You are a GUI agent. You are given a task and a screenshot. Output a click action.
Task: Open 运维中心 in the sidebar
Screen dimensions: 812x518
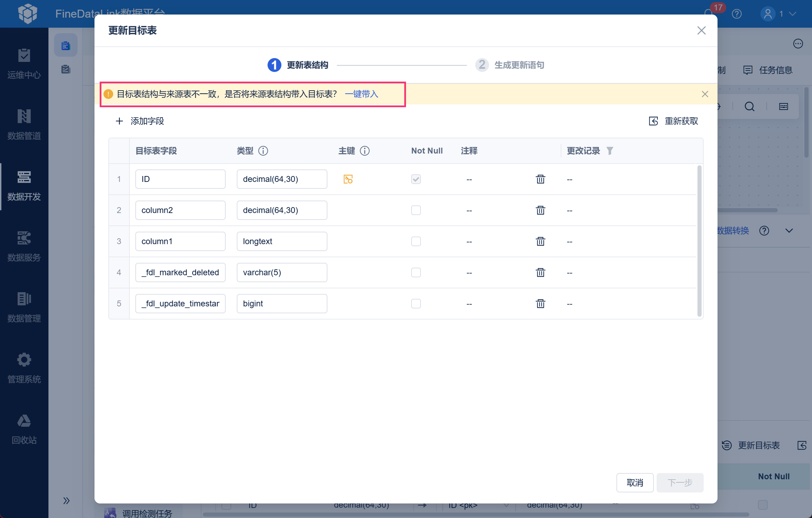tap(24, 64)
